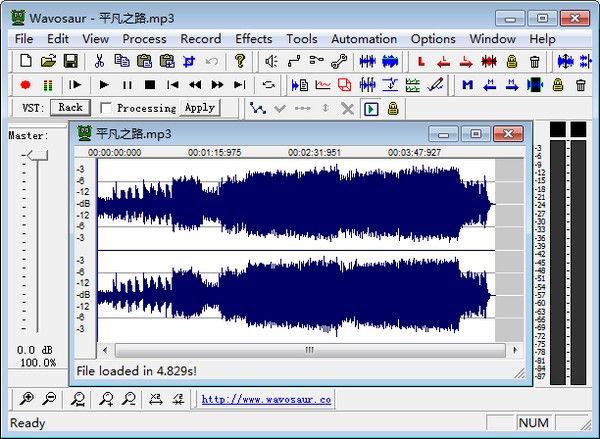Enable the VST Processing checkbox
600x439 pixels.
[106, 108]
